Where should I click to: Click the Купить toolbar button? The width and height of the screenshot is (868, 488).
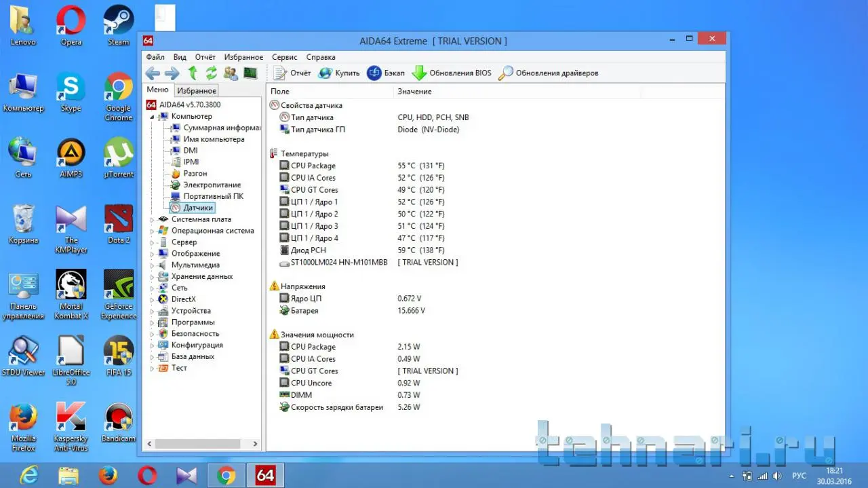pos(339,73)
